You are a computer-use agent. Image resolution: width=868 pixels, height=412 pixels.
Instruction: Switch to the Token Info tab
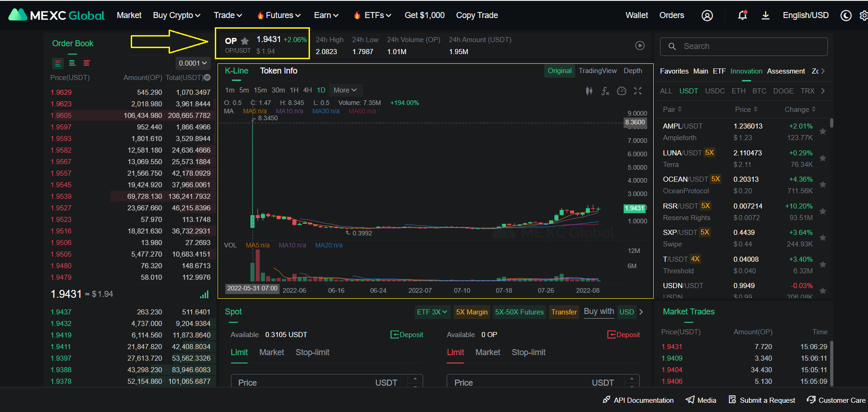click(x=279, y=71)
